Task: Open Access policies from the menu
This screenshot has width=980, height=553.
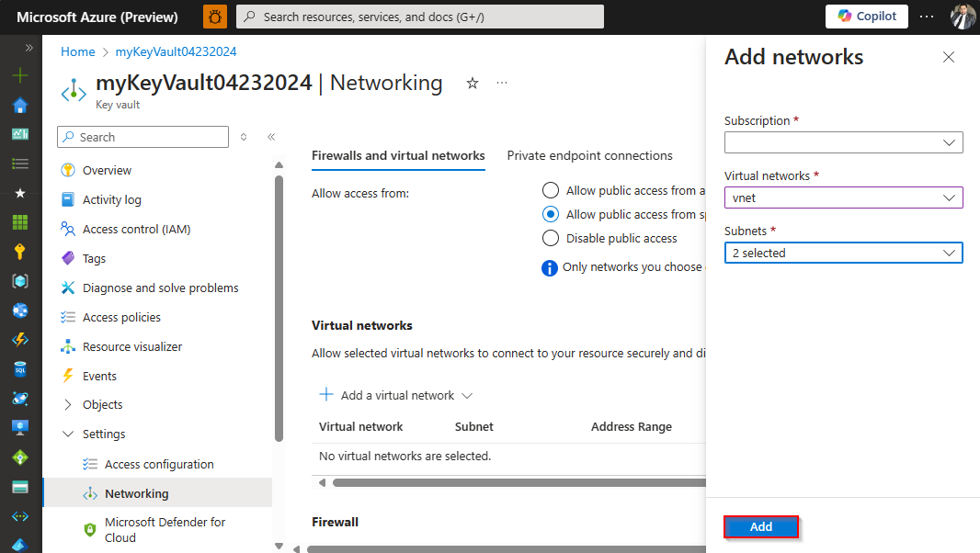Action: click(x=121, y=317)
